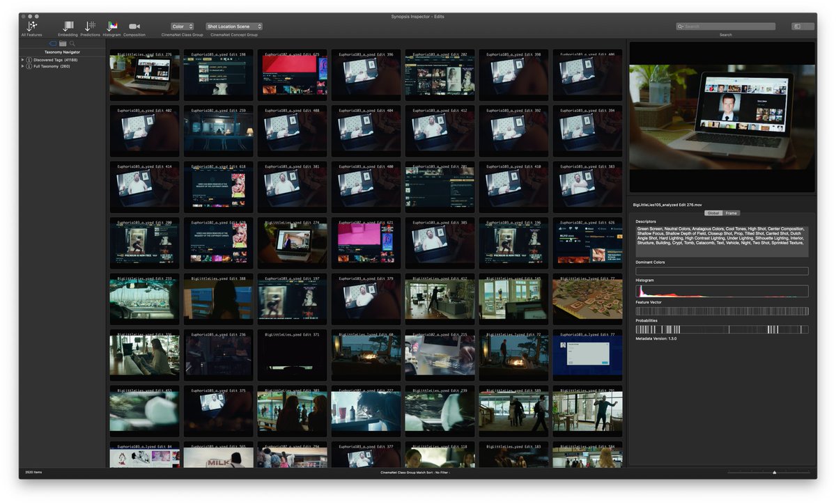Viewport: 836px width, 504px height.
Task: Click the Probabilities strip
Action: 722,329
